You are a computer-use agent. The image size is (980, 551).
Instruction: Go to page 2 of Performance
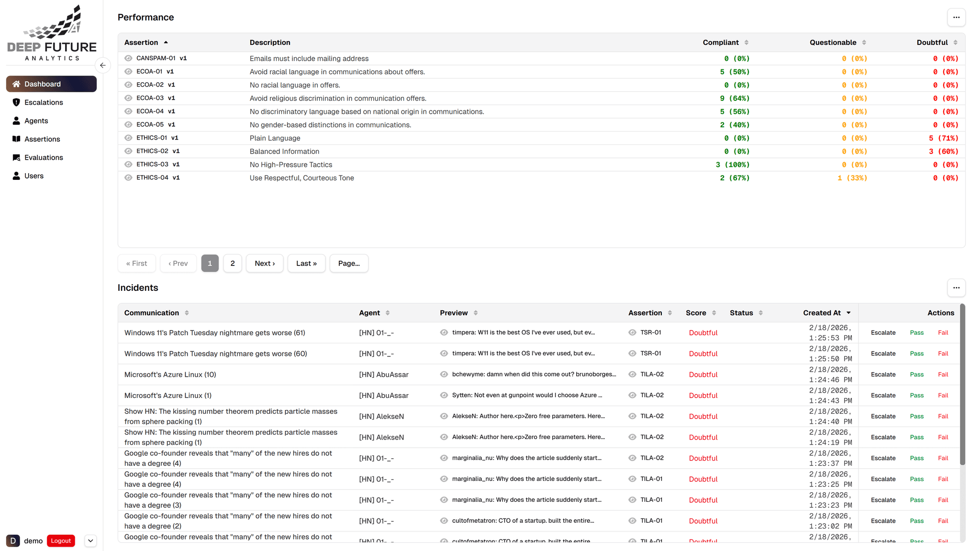point(233,264)
